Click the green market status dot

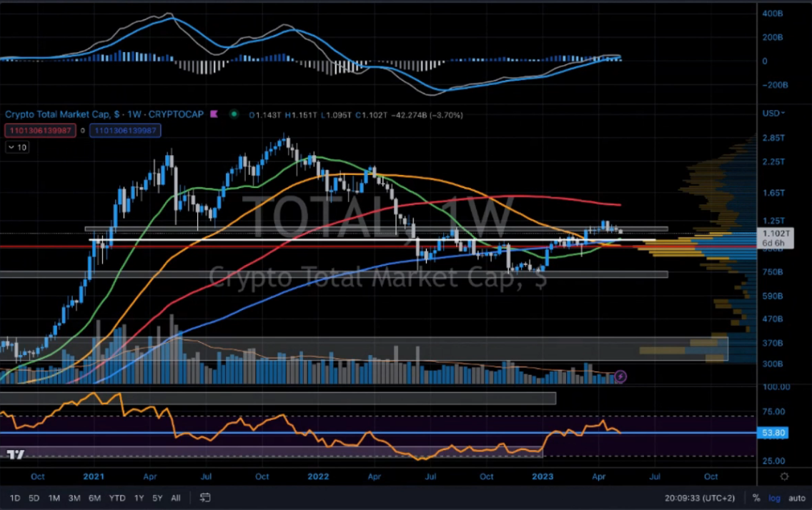point(234,114)
